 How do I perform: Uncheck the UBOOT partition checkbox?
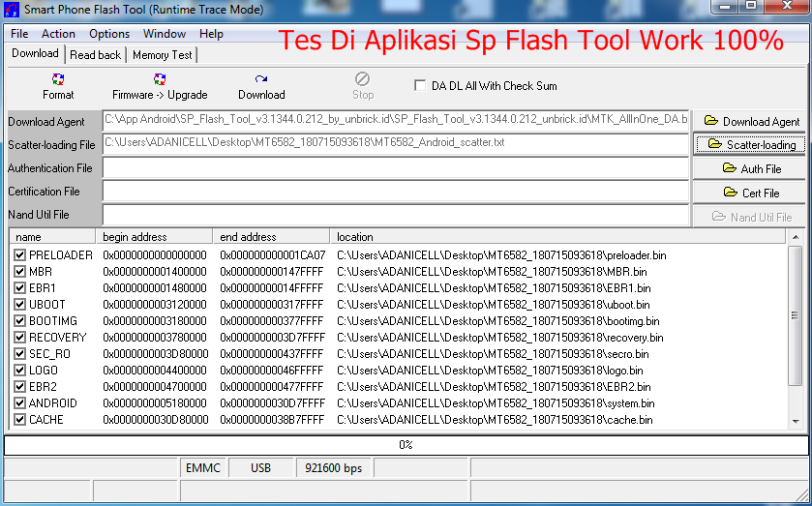(x=19, y=305)
